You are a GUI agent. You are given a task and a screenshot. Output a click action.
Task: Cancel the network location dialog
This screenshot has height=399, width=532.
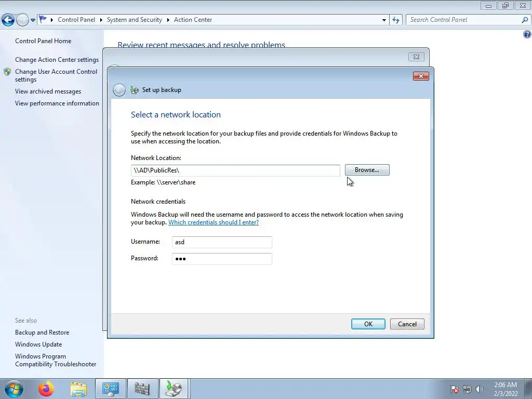point(407,324)
